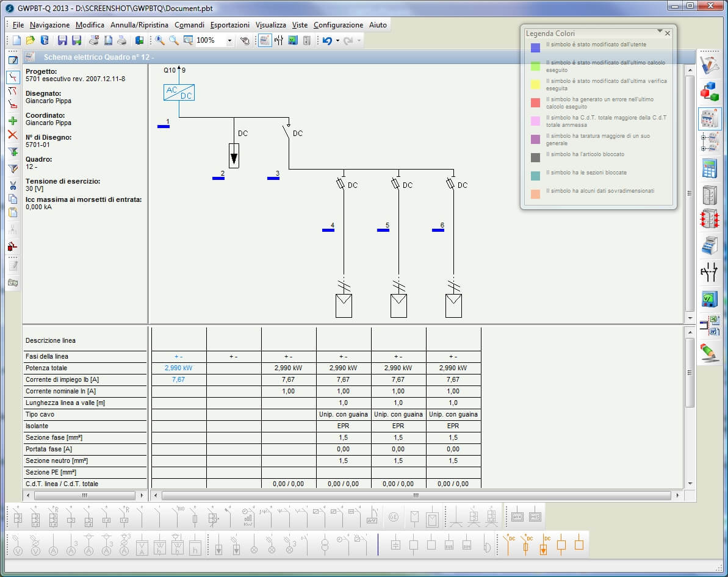Screen dimensions: 728x577
Task: Open the Aiuto menu
Action: 378,24
